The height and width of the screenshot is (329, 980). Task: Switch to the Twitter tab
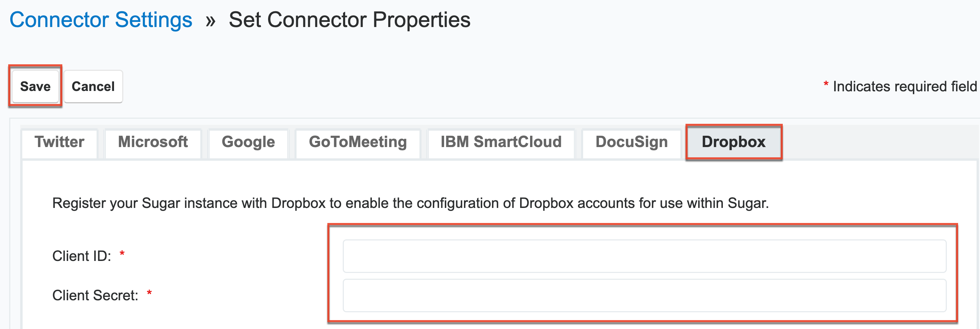click(x=59, y=142)
